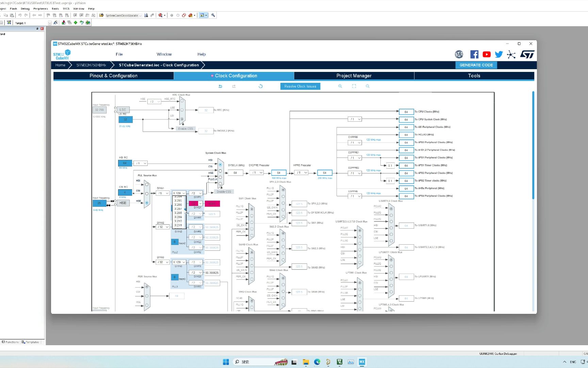
Task: Switch to Pinout & Configuration tab
Action: click(x=114, y=76)
